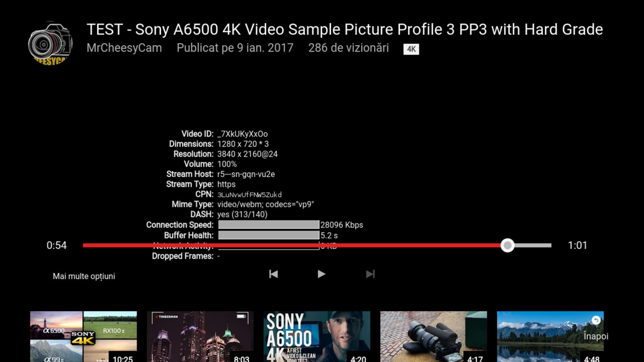
Task: Click the back arrow icon above Înapoi
Action: pos(596,320)
